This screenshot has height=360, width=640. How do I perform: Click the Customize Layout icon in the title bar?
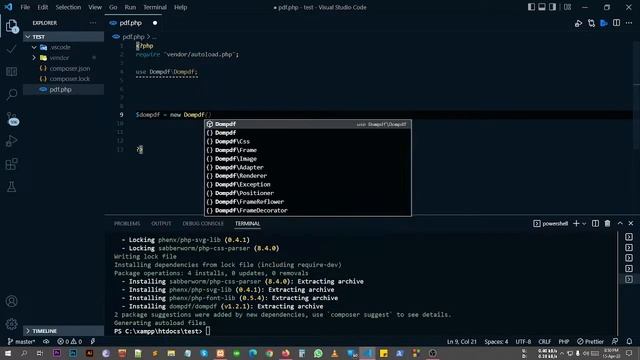567,7
